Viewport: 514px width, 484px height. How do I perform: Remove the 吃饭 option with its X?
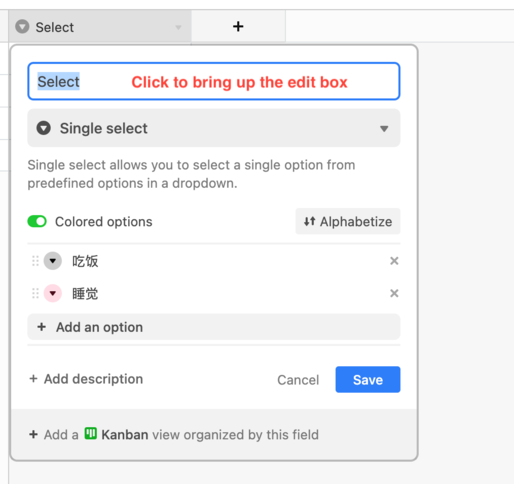(394, 261)
